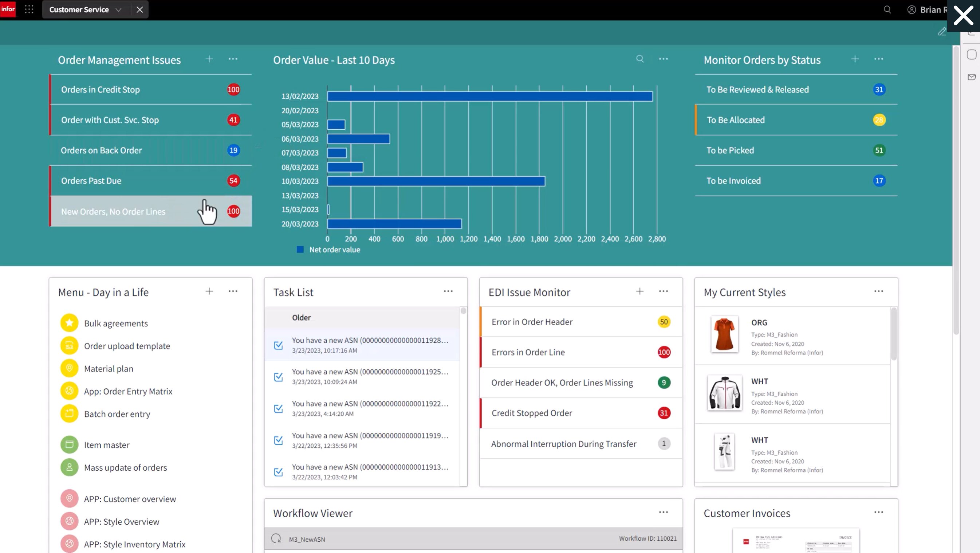Open the app launcher grid icon
980x553 pixels.
click(29, 9)
